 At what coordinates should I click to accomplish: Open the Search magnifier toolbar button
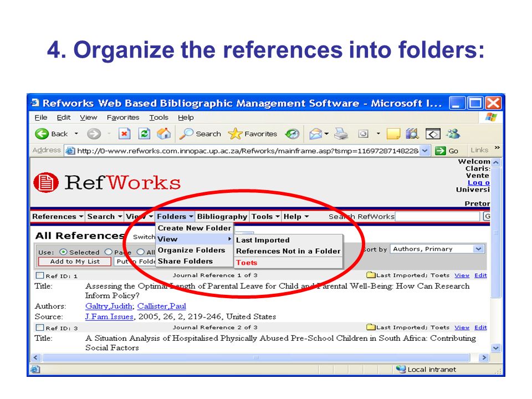(200, 134)
